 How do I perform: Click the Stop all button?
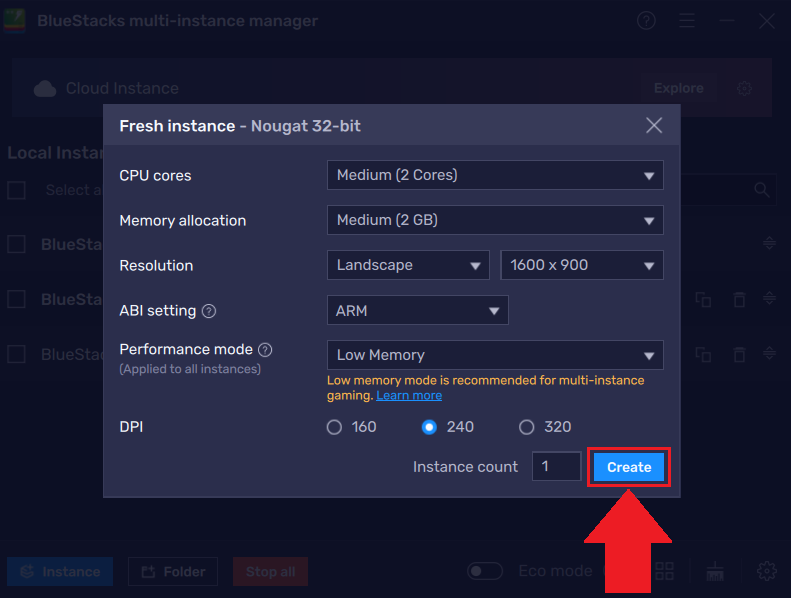click(270, 572)
